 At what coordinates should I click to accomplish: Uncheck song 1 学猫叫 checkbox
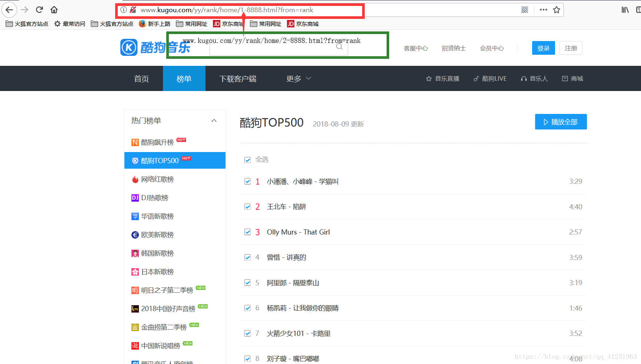[x=248, y=181]
